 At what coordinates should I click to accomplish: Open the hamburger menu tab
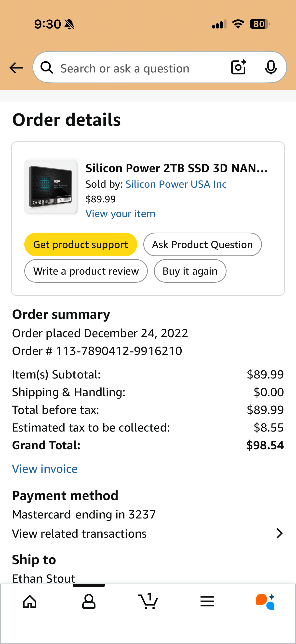pyautogui.click(x=207, y=601)
